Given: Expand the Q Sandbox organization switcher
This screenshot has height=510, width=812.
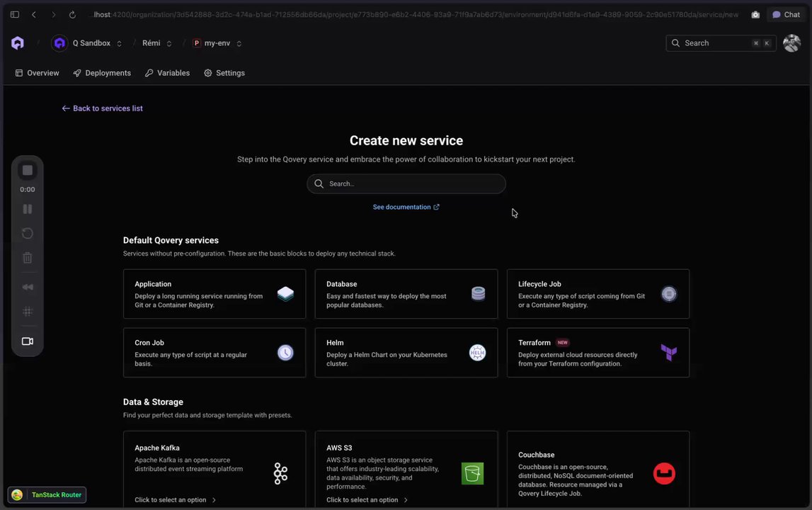Looking at the screenshot, I should 119,43.
